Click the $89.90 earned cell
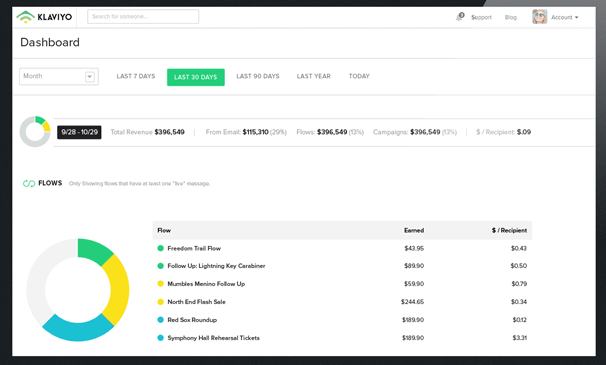Image resolution: width=606 pixels, height=365 pixels. (414, 266)
